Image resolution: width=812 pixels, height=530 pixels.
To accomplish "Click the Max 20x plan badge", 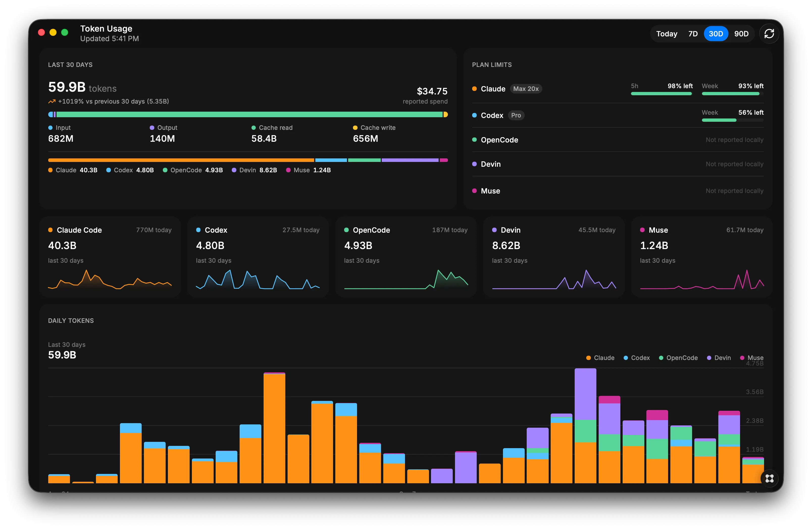I will click(x=526, y=89).
